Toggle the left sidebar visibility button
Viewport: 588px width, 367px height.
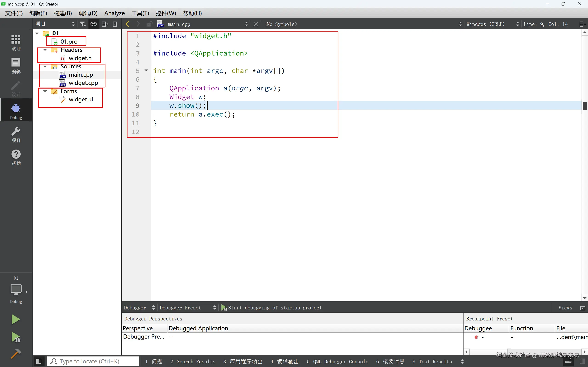point(39,361)
